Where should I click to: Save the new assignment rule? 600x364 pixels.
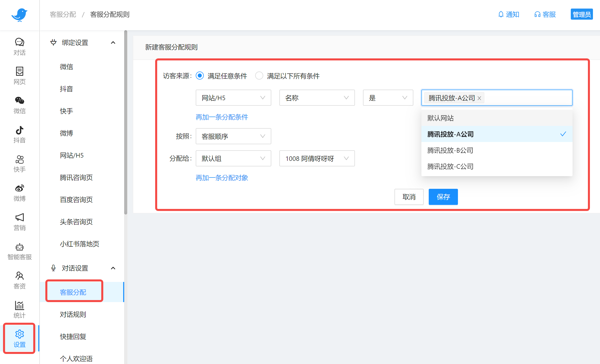[443, 197]
